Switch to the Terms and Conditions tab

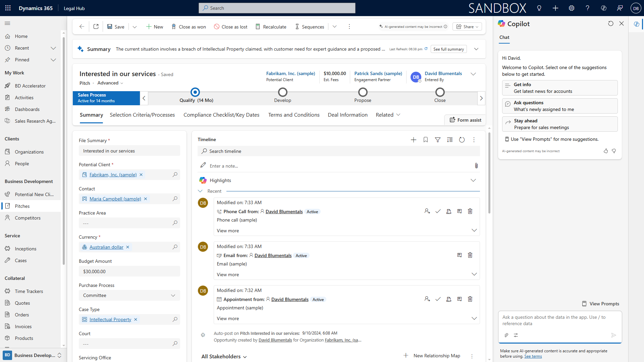point(294,115)
